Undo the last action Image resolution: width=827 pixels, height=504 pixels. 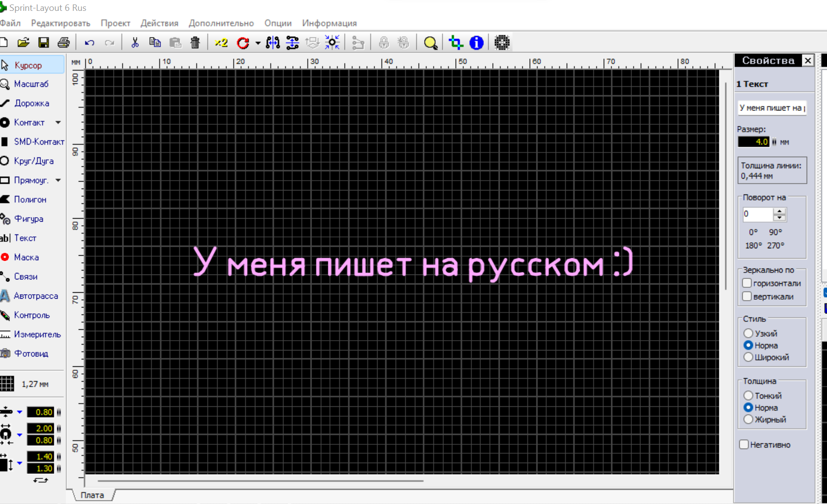click(x=89, y=43)
